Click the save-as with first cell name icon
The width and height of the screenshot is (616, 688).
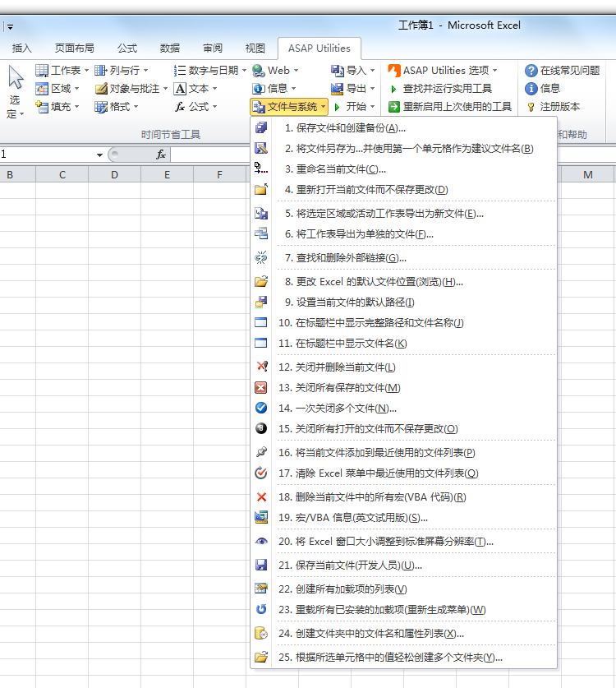pos(261,148)
